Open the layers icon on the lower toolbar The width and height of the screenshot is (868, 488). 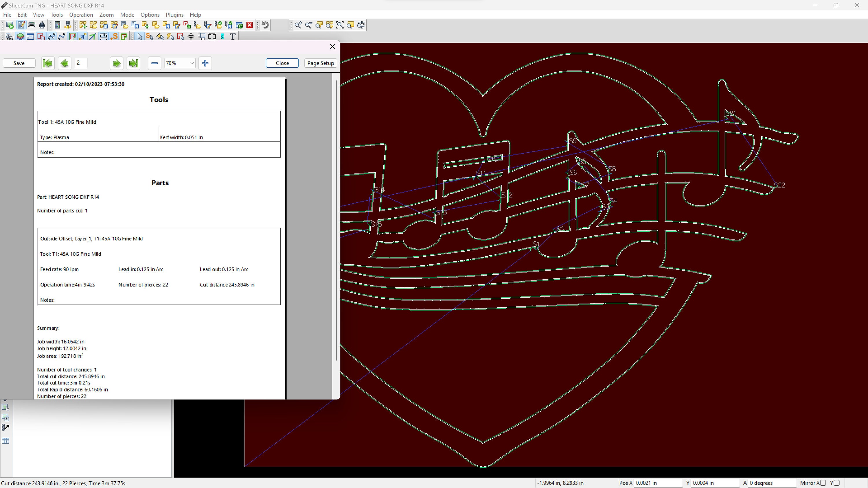[x=20, y=36]
